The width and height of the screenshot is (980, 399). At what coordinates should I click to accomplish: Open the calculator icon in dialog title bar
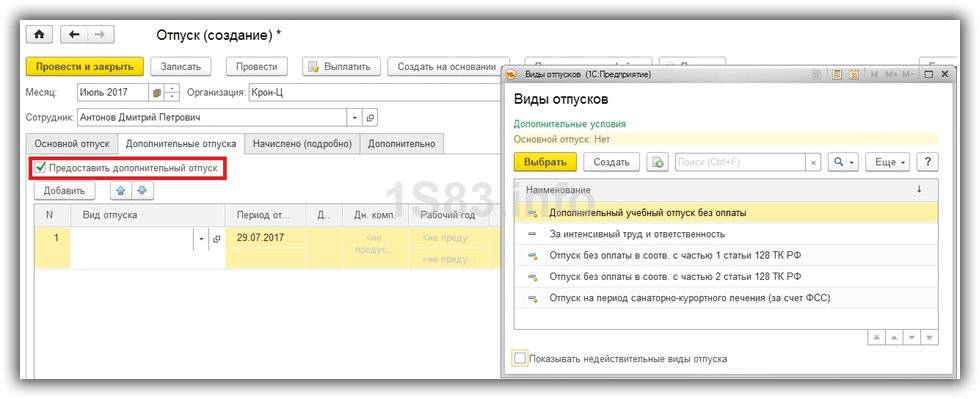[x=837, y=74]
